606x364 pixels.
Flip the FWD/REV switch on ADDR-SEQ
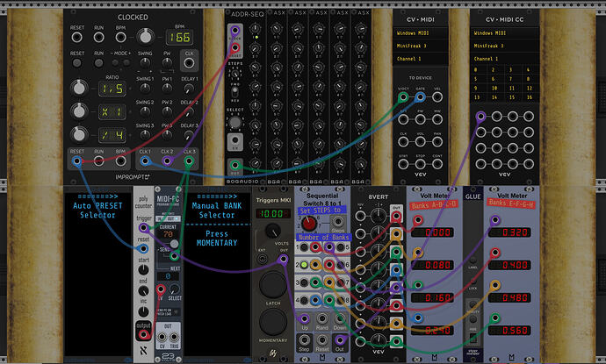(234, 92)
